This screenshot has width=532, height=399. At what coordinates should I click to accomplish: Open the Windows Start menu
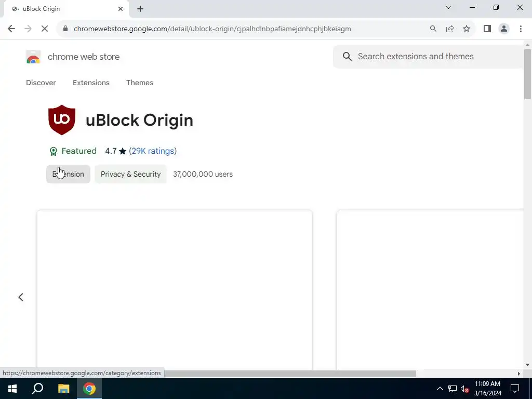12,389
